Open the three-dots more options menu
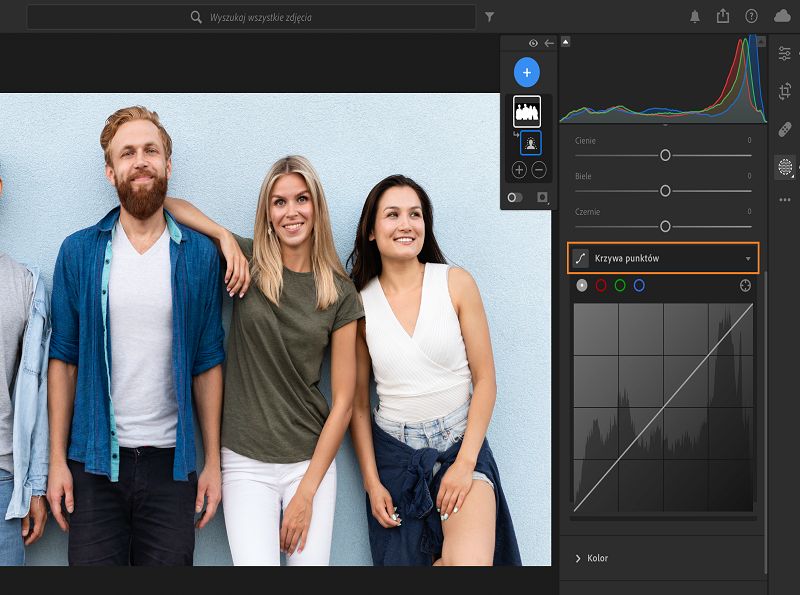This screenshot has height=595, width=800. tap(785, 200)
